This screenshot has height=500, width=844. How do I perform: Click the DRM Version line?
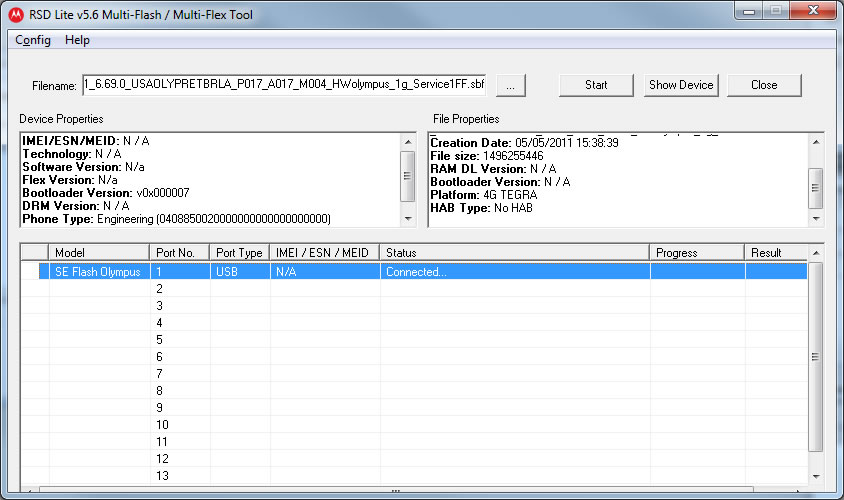[76, 206]
